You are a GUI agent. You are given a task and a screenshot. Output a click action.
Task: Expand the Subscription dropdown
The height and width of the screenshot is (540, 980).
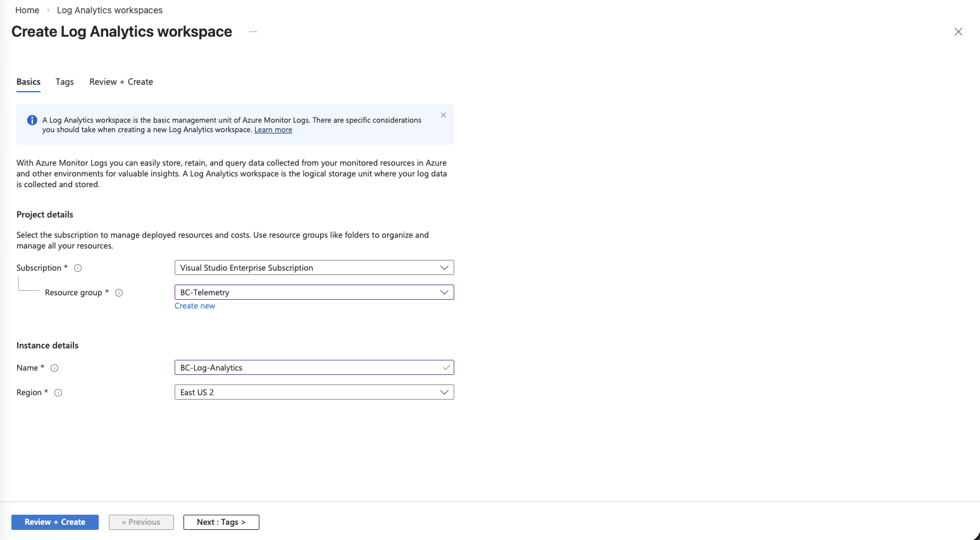(x=314, y=267)
